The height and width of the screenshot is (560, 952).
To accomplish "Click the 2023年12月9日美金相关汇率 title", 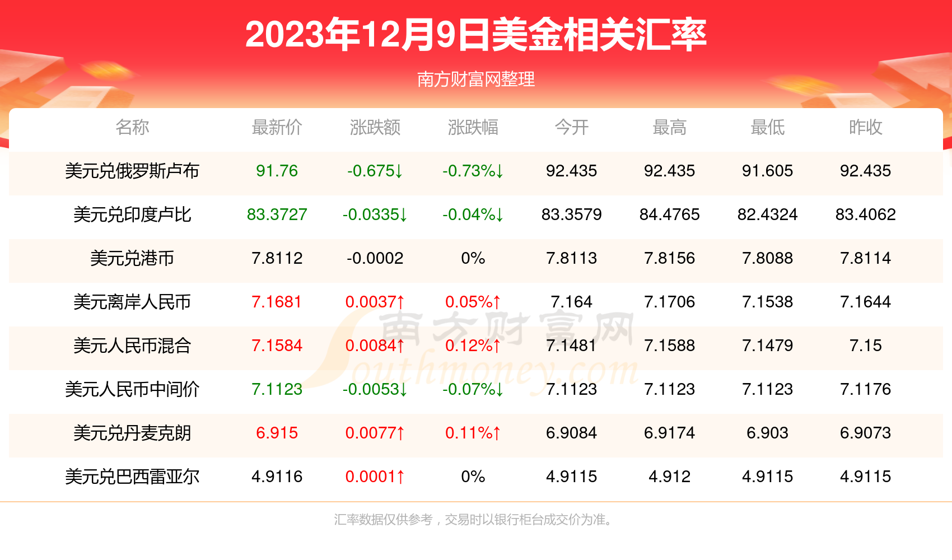I will (476, 35).
